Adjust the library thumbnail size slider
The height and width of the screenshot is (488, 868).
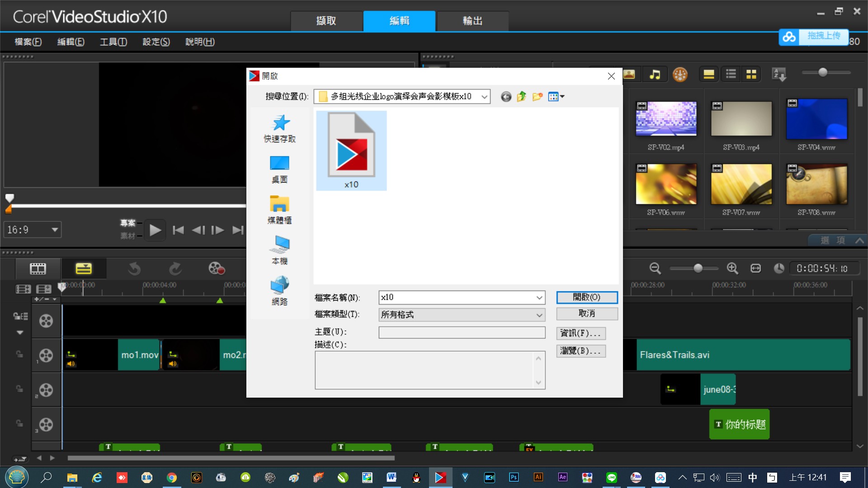click(823, 72)
